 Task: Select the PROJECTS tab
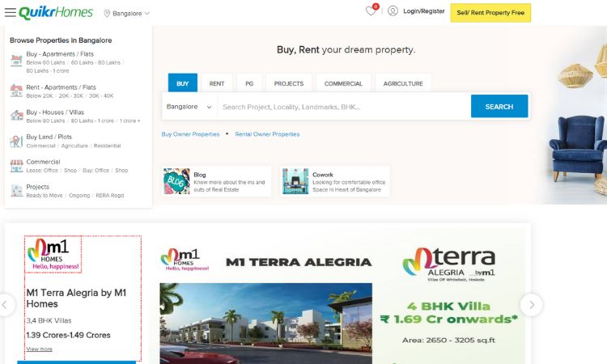tap(289, 83)
